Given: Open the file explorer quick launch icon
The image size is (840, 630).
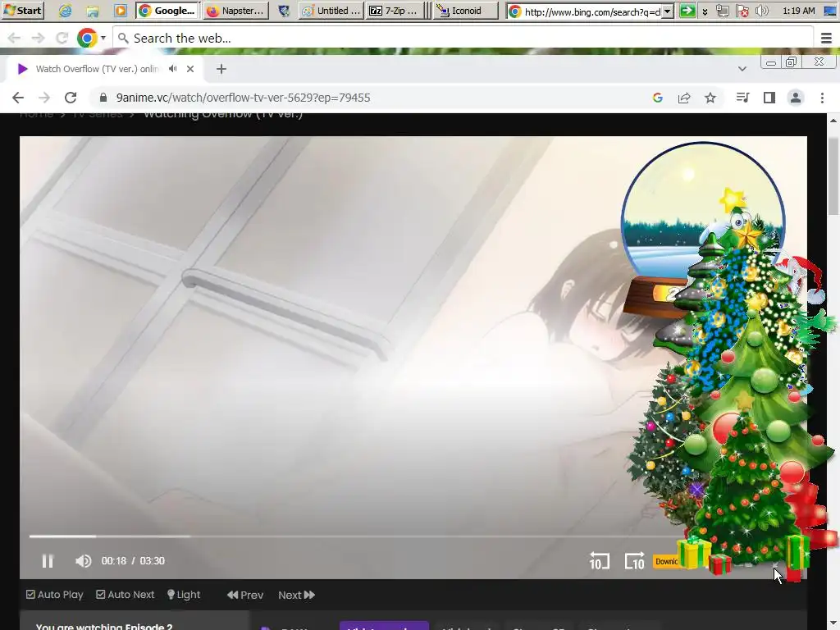Looking at the screenshot, I should (x=93, y=11).
